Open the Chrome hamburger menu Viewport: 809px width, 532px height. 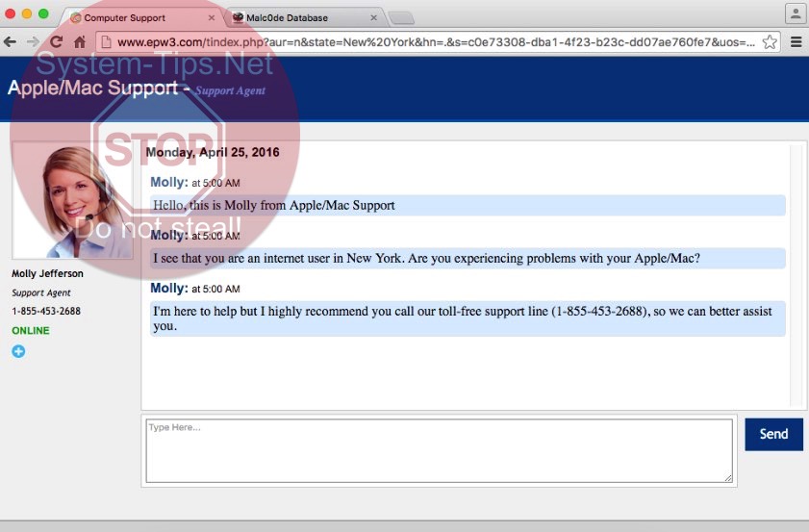click(x=796, y=41)
